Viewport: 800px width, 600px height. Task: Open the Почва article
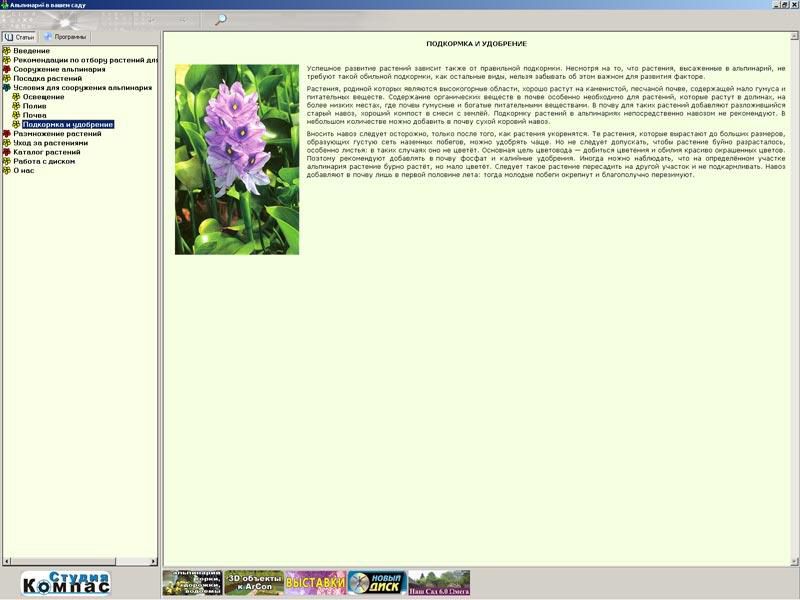pos(34,115)
